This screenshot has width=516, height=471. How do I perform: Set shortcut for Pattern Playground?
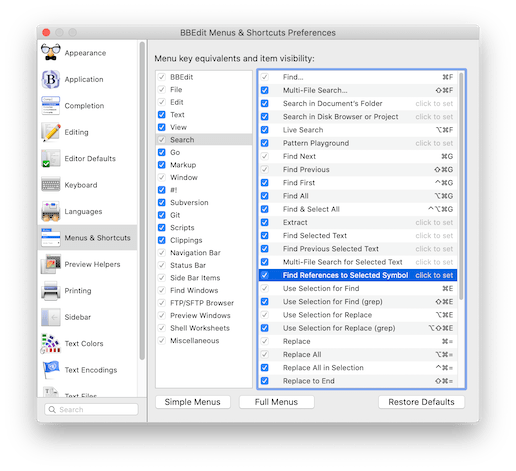(x=434, y=143)
